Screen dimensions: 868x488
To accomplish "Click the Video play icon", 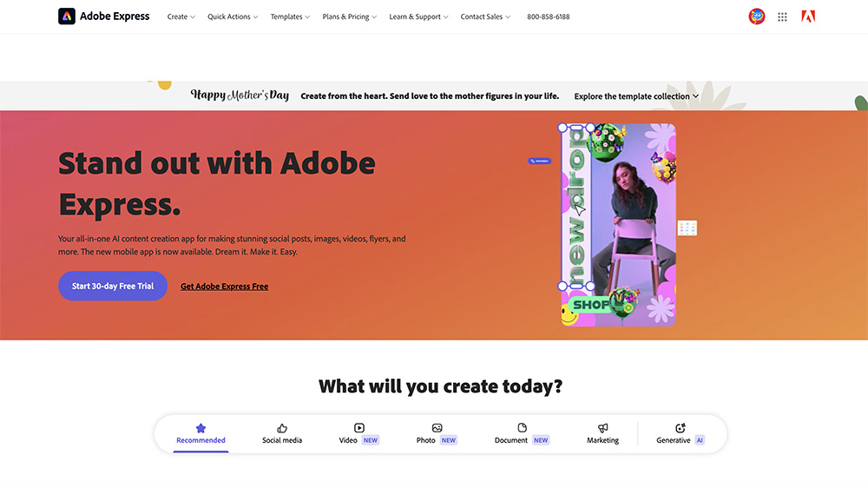I will (x=359, y=427).
